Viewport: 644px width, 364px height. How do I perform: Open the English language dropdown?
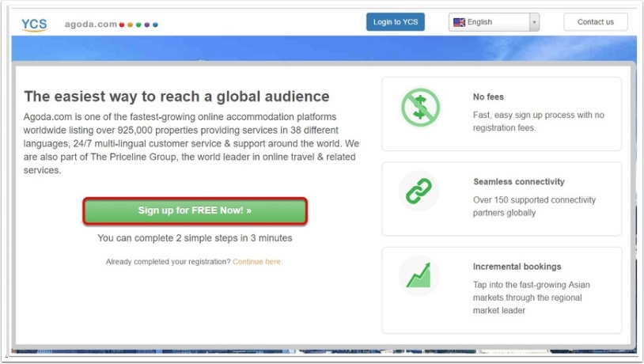click(x=494, y=22)
